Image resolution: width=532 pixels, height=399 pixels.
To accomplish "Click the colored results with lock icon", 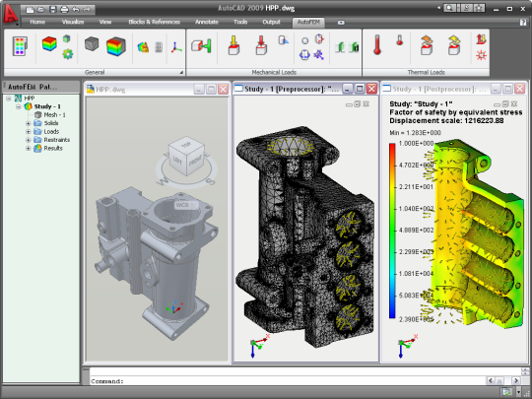I will click(x=143, y=47).
